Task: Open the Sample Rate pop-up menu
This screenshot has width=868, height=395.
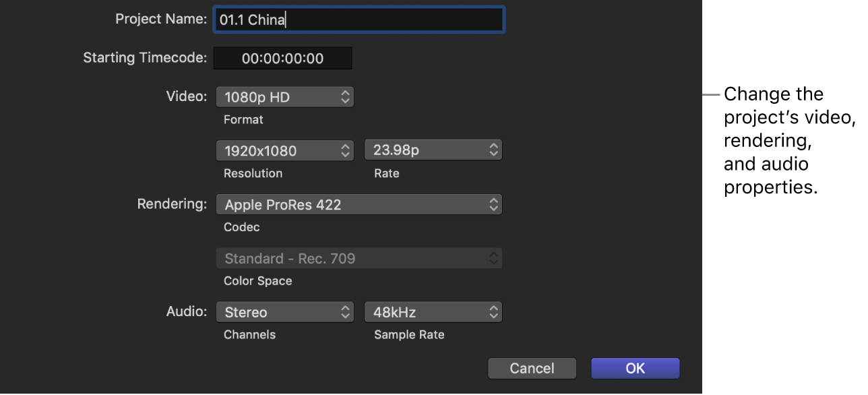Action: click(432, 311)
